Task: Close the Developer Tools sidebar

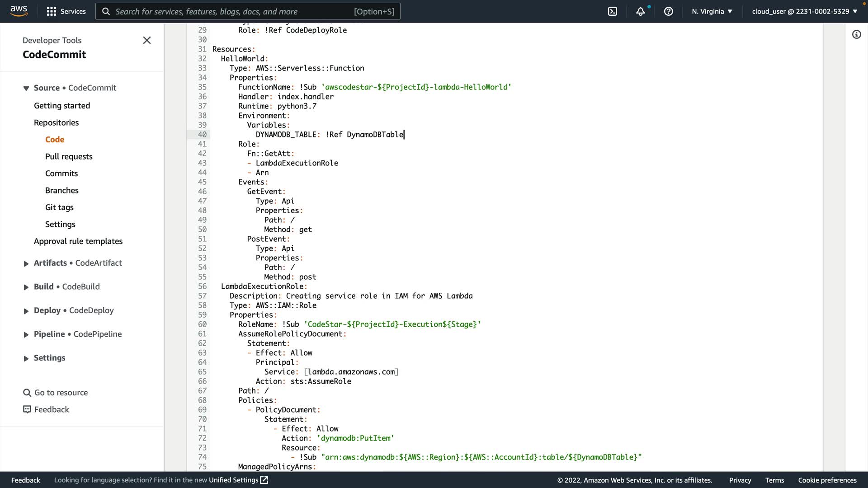Action: pyautogui.click(x=147, y=40)
